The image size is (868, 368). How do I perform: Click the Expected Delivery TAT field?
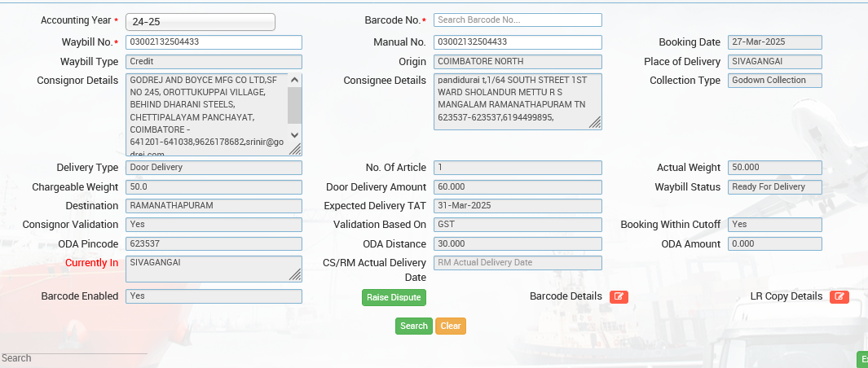tap(518, 205)
